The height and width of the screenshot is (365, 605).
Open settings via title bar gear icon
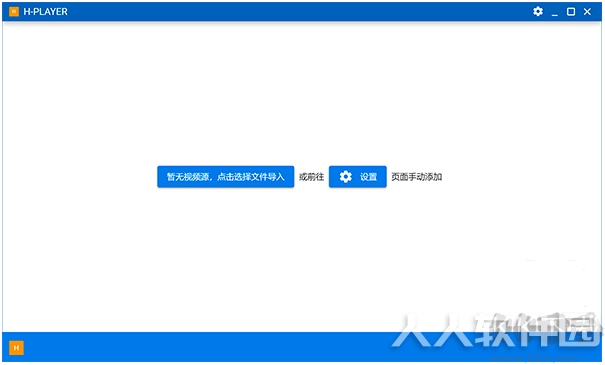pyautogui.click(x=538, y=12)
